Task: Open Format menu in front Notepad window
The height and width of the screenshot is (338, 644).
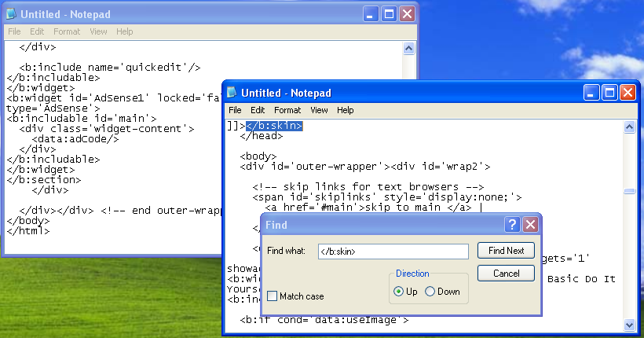Action: click(x=287, y=110)
